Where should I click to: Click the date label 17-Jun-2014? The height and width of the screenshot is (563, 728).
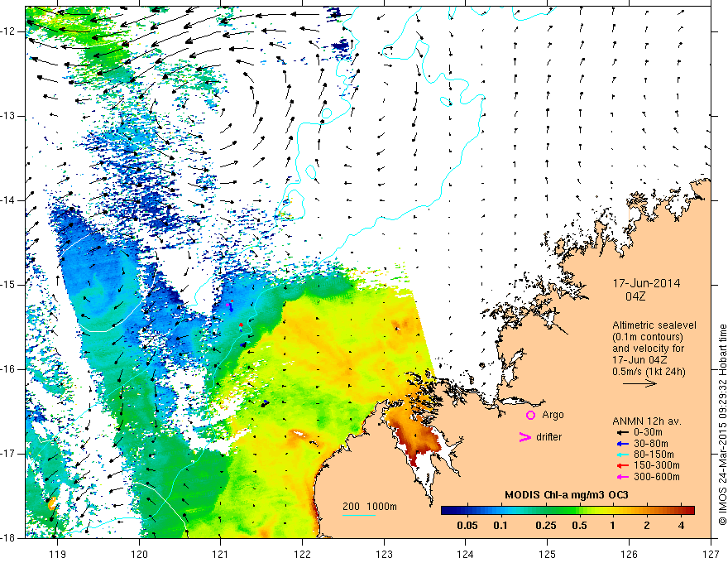pos(647,283)
